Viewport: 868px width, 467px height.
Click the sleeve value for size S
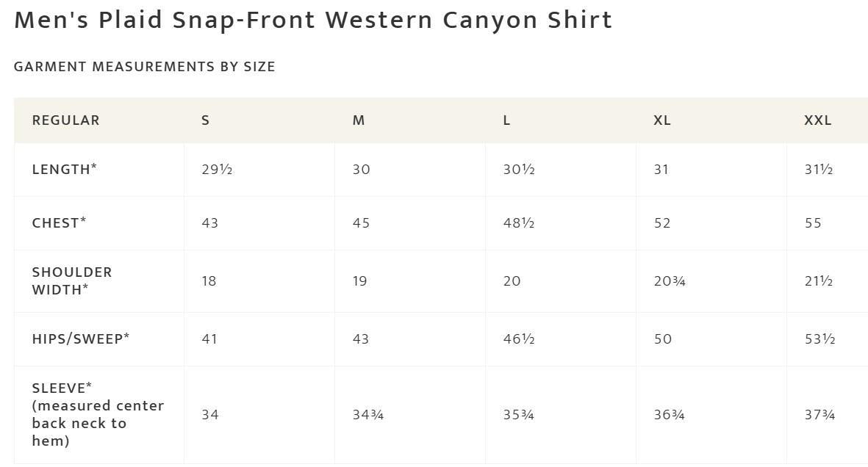coord(209,415)
